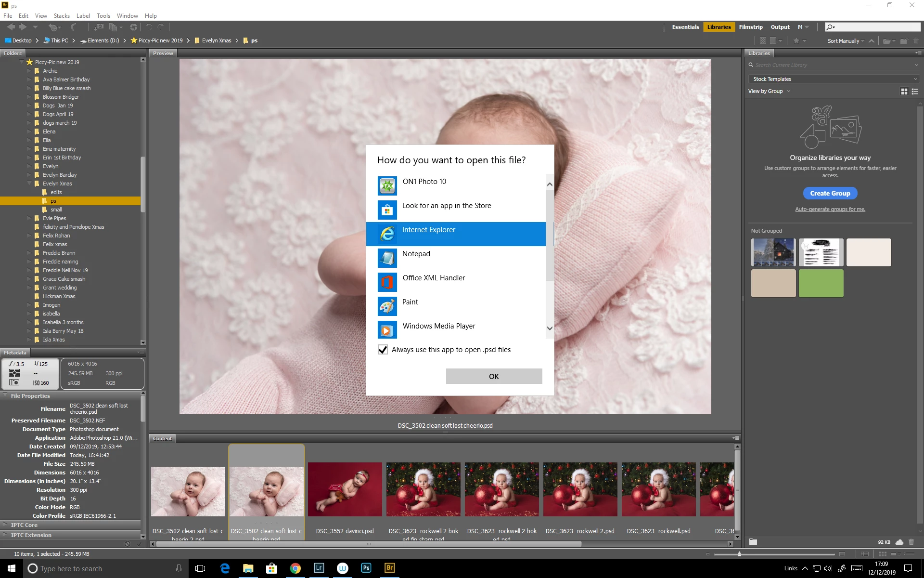Switch libraries panel to grid view
Viewport: 924px width, 578px height.
coord(904,92)
